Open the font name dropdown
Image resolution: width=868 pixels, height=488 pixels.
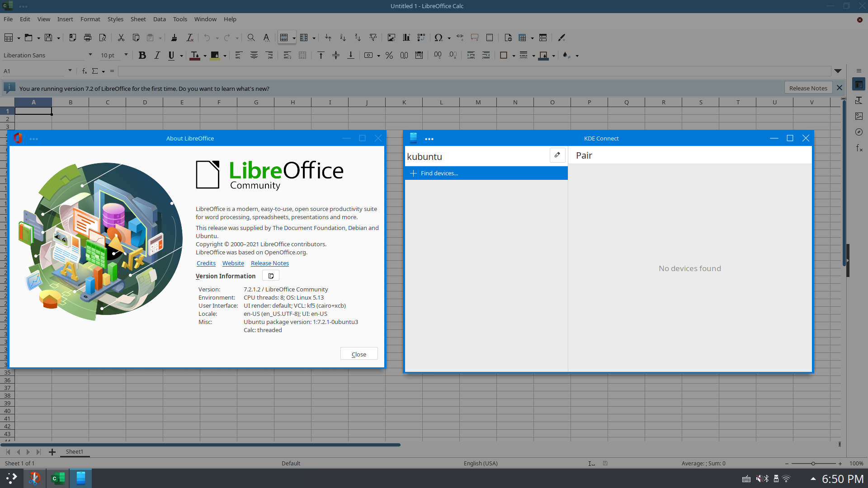click(90, 55)
